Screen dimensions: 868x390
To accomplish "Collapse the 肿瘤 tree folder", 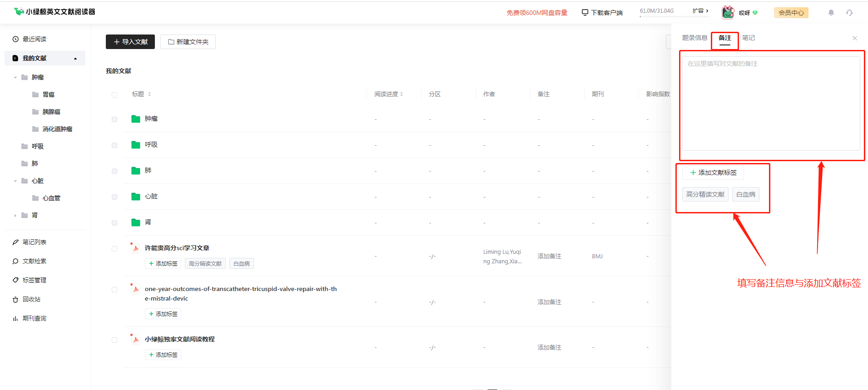I will coord(15,78).
